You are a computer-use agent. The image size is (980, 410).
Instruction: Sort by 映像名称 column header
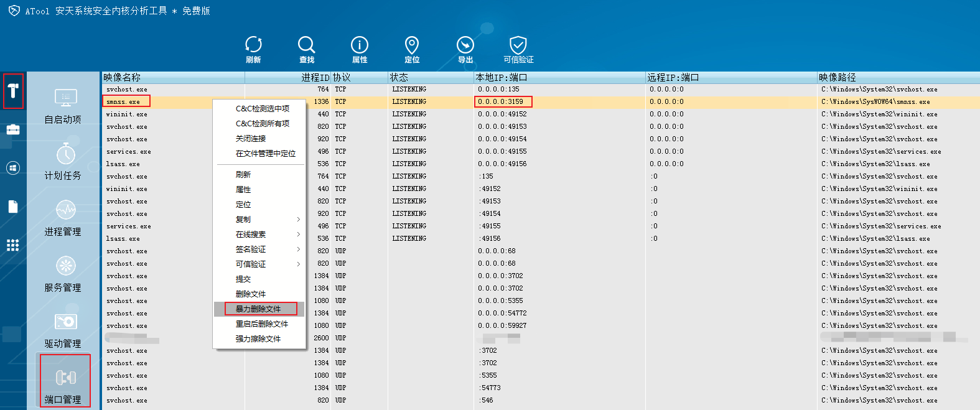pos(174,78)
